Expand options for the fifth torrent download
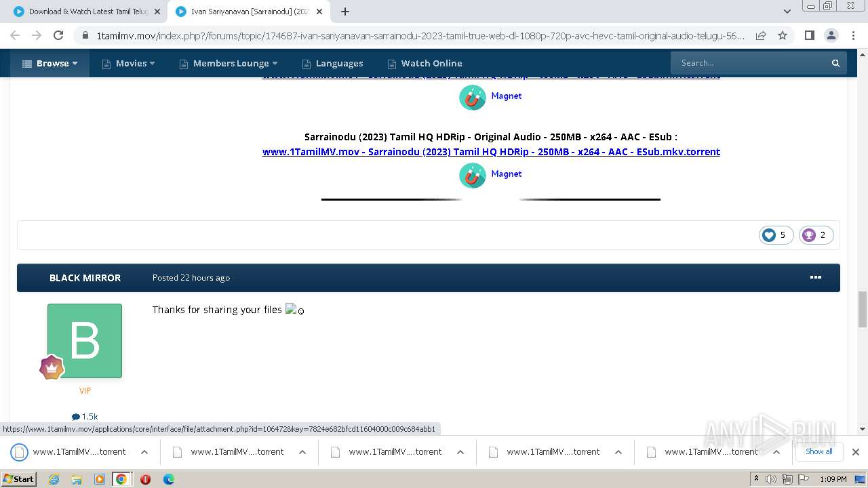This screenshot has width=868, height=488. click(x=776, y=452)
